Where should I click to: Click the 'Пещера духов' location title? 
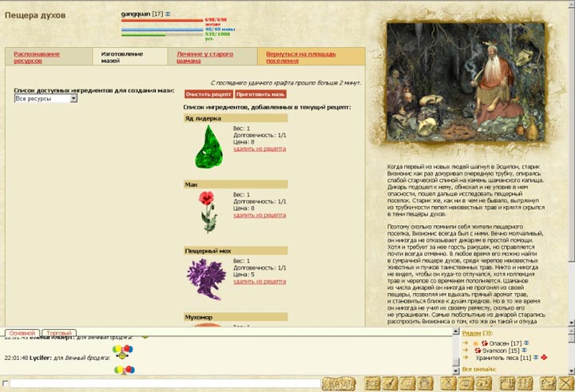point(35,15)
